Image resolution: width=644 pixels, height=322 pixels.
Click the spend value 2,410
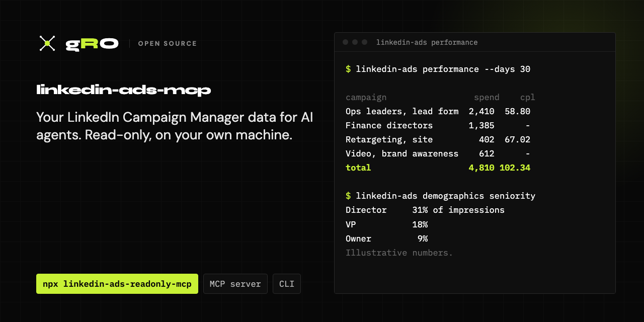coord(481,111)
